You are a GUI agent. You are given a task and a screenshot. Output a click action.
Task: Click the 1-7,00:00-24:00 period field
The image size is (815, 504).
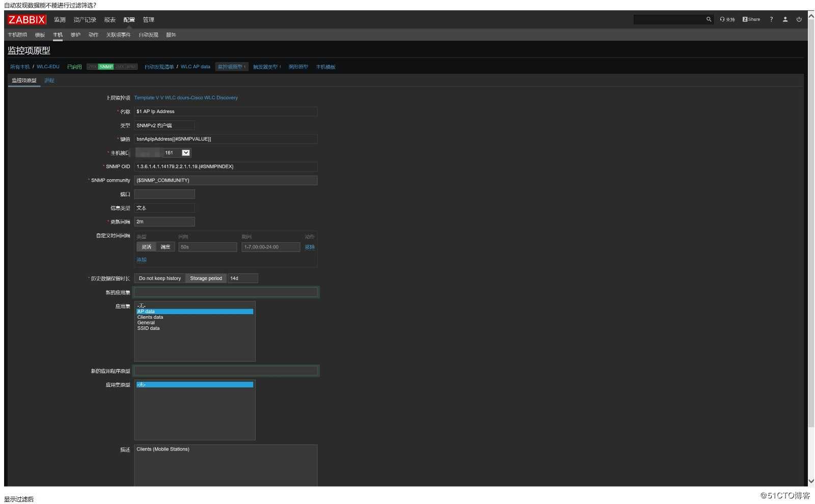coord(270,247)
